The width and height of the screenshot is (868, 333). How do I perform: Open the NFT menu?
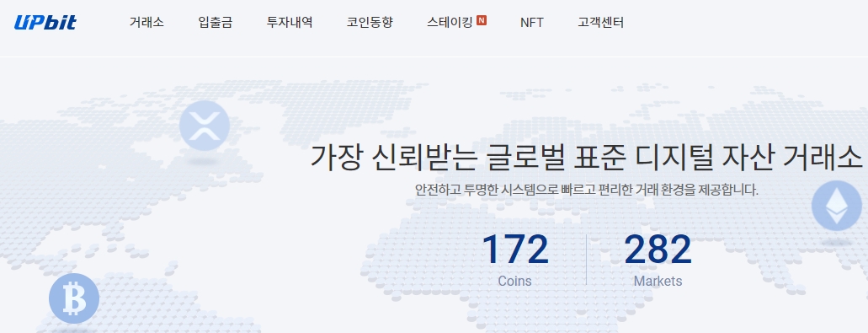coord(532,23)
